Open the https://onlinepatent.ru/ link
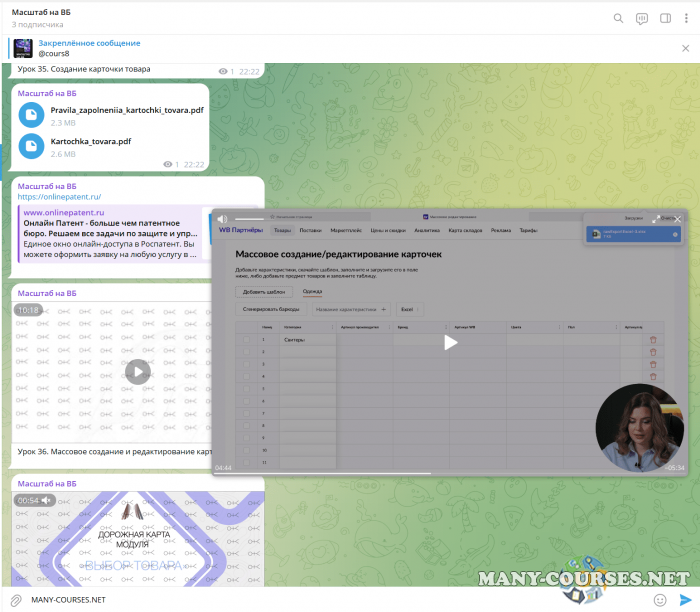 59,197
